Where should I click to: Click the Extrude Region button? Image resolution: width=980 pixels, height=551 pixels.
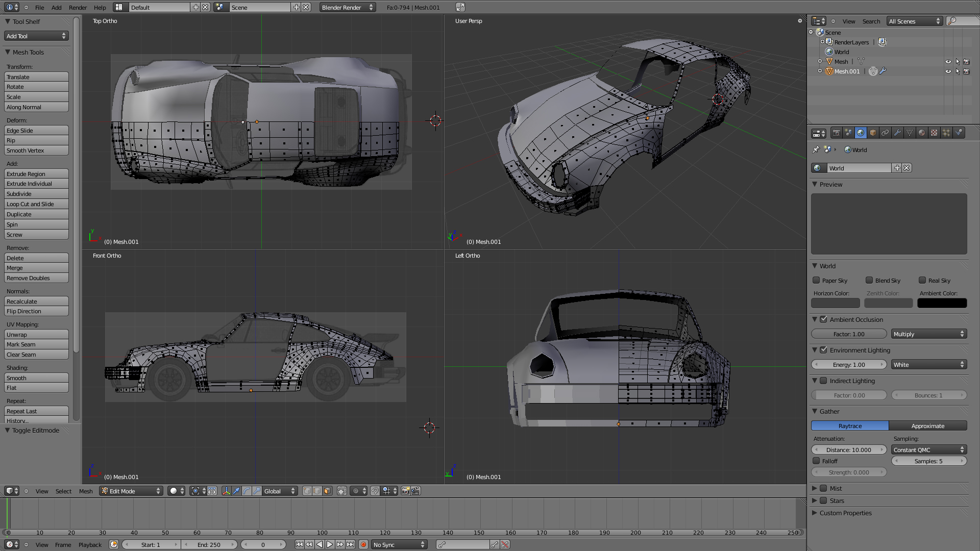tap(36, 174)
